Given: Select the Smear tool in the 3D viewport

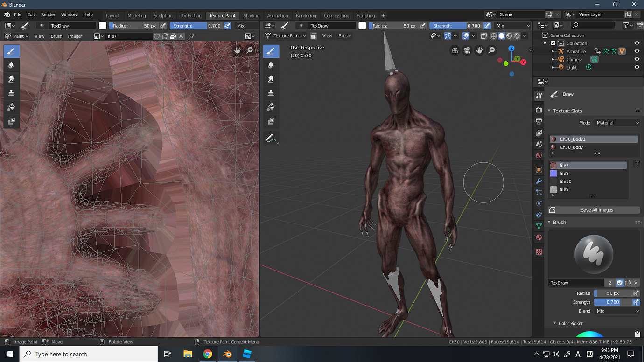Looking at the screenshot, I should tap(271, 79).
